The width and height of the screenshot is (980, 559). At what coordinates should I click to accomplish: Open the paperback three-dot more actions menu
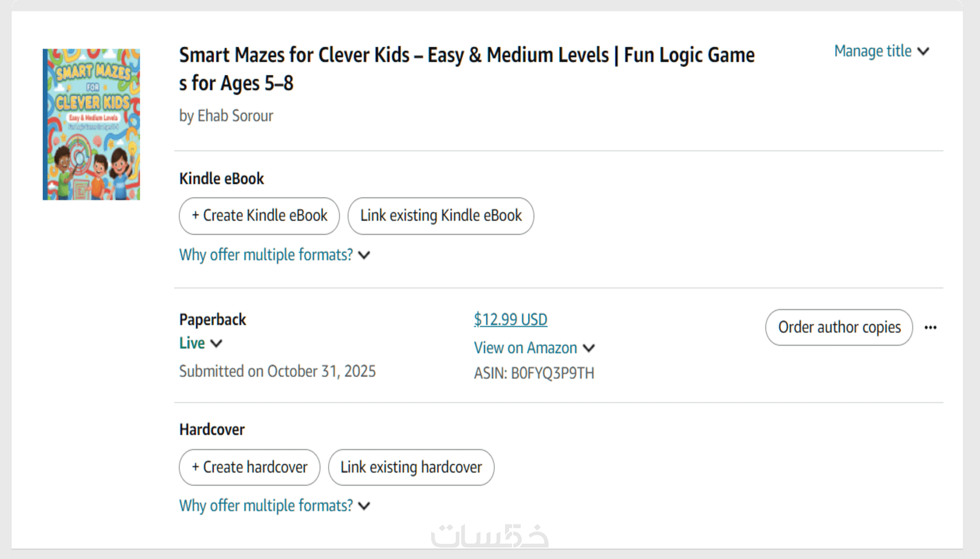click(x=930, y=327)
